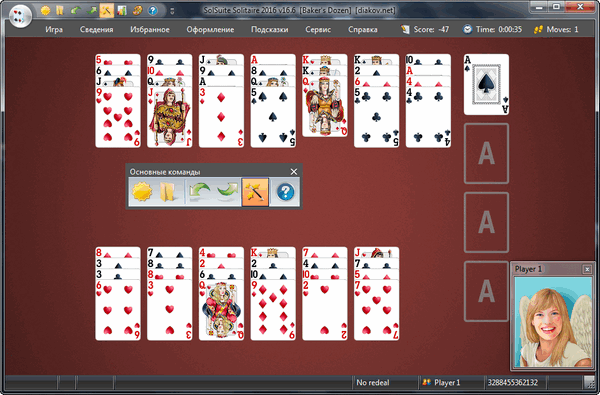Click Player 1 in the status bar

point(442,382)
